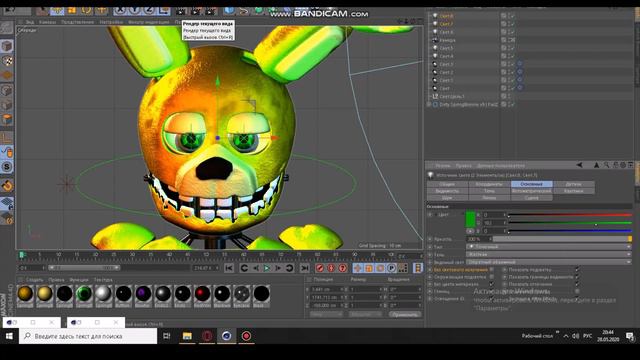Toggle Показать границы видимости checkbox

577,277
